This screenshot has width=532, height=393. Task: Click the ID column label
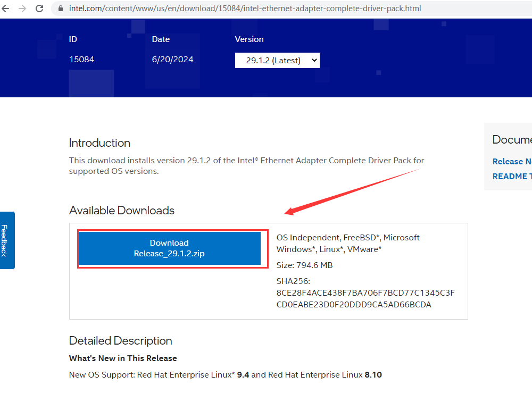[73, 39]
